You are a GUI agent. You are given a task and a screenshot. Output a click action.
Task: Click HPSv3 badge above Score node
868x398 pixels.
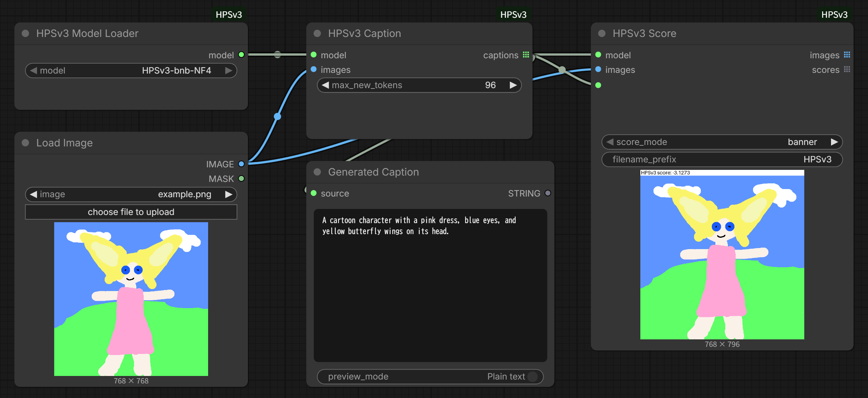(x=834, y=15)
